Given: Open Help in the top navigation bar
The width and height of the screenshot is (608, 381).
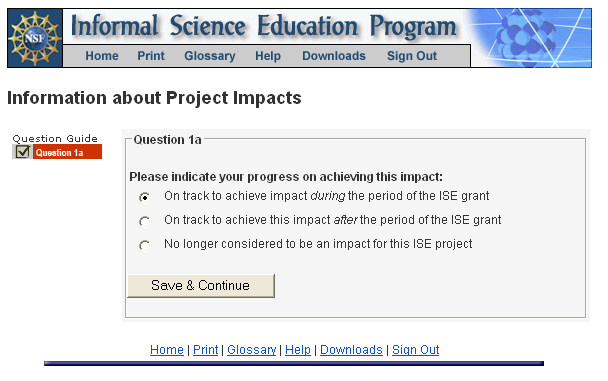Looking at the screenshot, I should coord(268,56).
